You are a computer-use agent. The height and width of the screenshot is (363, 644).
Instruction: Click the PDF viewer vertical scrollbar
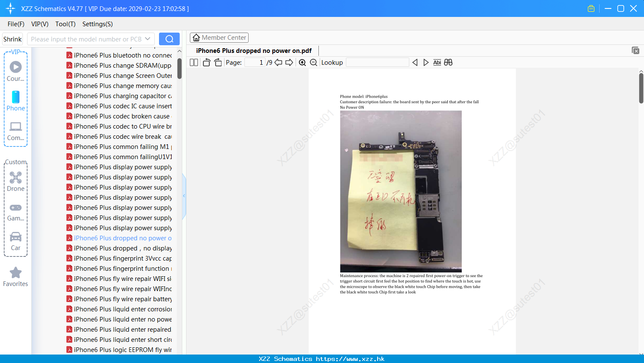pyautogui.click(x=641, y=88)
